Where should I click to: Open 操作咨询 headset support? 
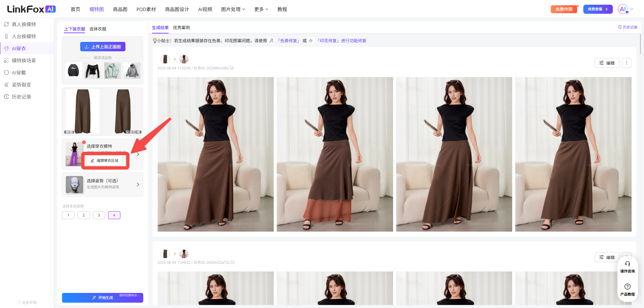pos(628,267)
